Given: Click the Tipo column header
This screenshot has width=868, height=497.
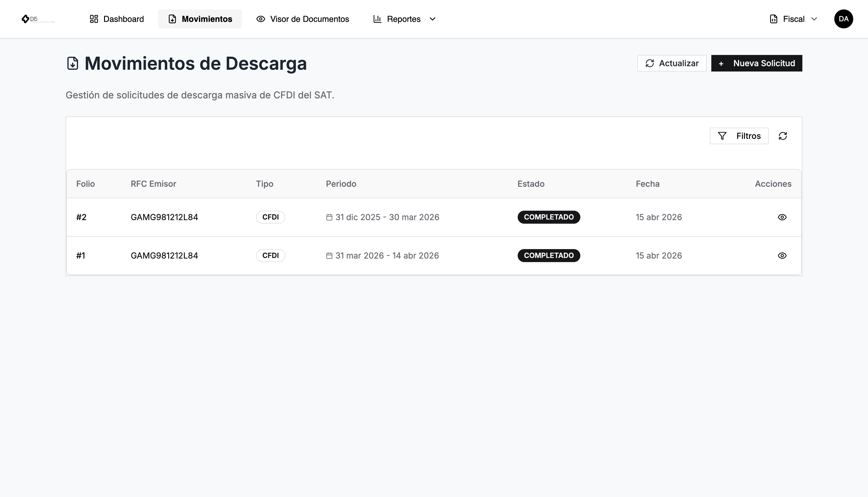Looking at the screenshot, I should (265, 184).
